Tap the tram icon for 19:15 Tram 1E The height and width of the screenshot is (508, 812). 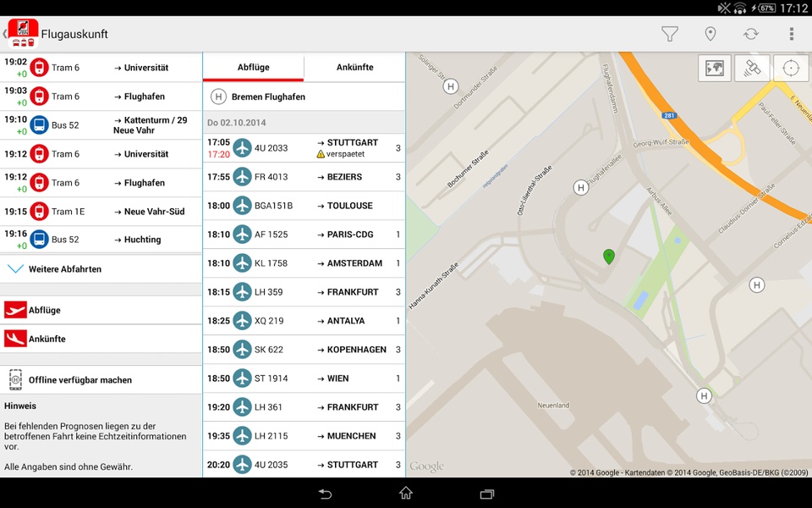(40, 212)
